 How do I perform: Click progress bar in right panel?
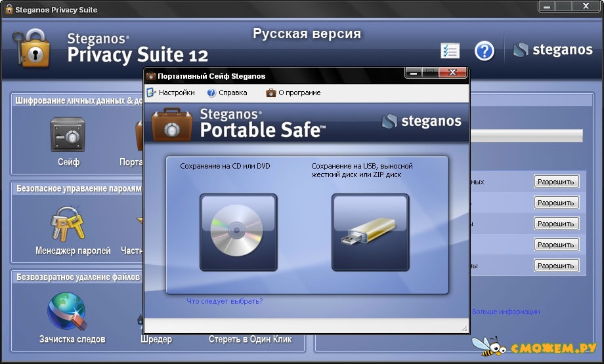[x=527, y=136]
